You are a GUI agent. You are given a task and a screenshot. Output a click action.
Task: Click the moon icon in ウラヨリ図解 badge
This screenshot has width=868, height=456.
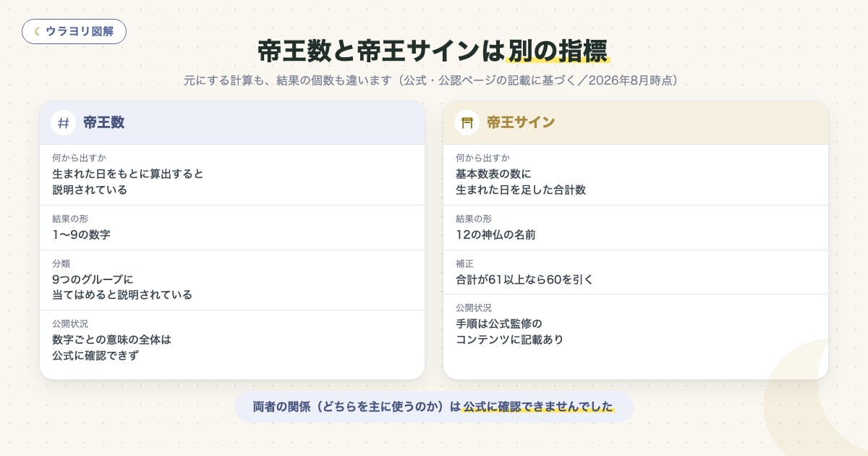[38, 32]
